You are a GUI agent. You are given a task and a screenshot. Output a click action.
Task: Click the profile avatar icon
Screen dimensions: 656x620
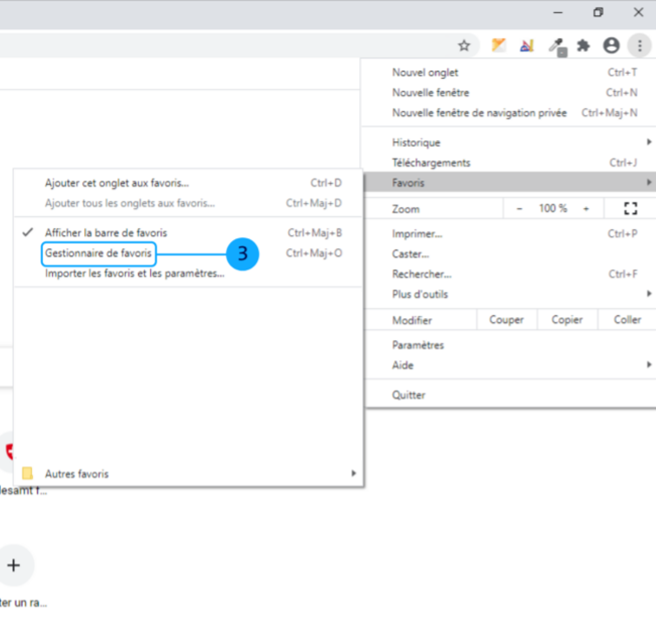[611, 45]
